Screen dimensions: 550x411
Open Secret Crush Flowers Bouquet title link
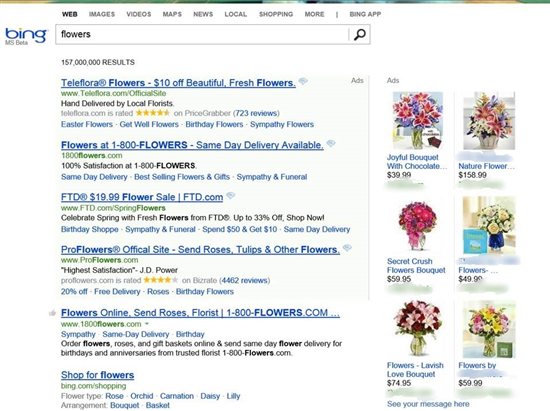pos(416,266)
